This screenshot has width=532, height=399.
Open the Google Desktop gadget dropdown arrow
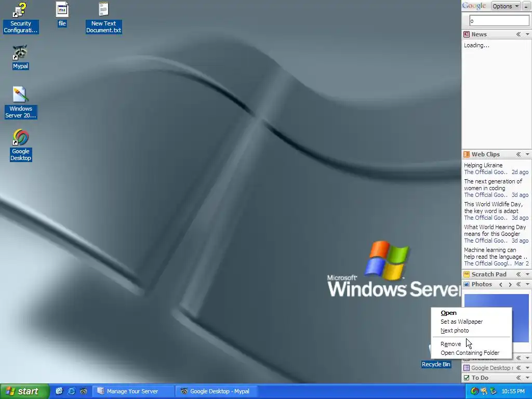[x=527, y=368]
